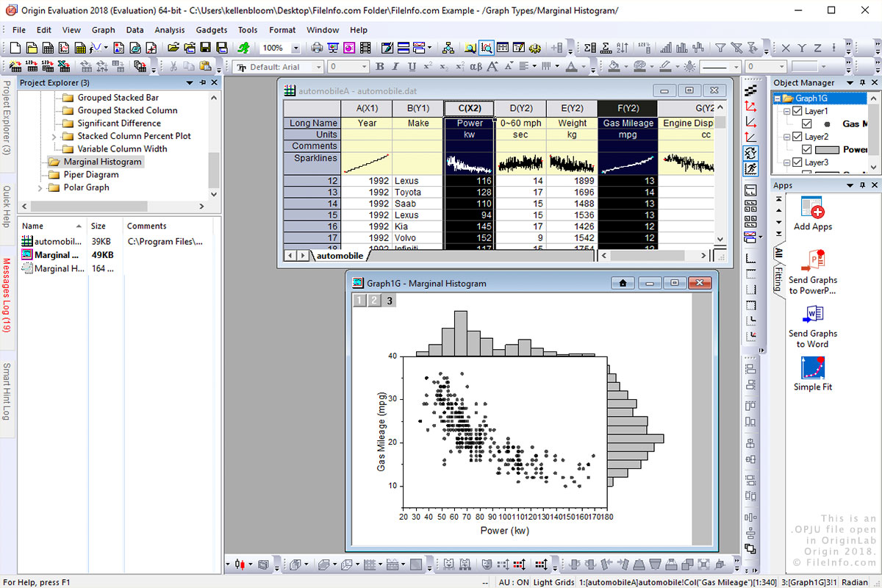Image resolution: width=882 pixels, height=588 pixels.
Task: Uncheck the Layer1 checkbox in Object Manager
Action: [797, 112]
